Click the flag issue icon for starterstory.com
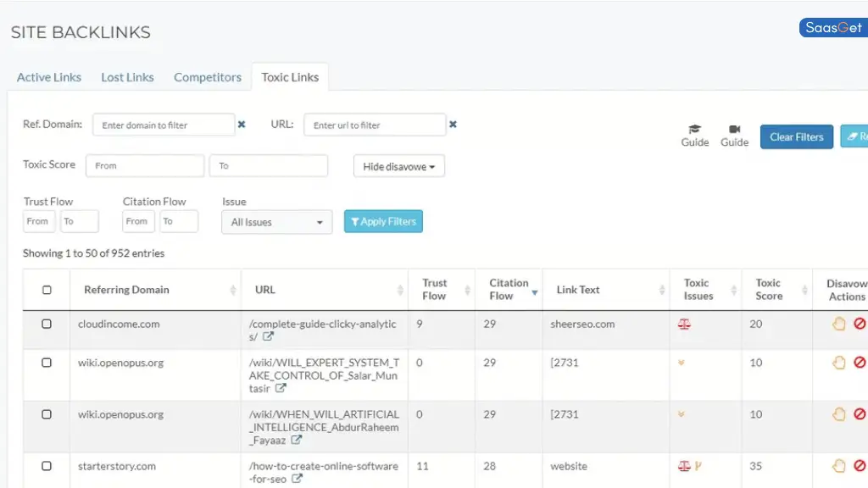The width and height of the screenshot is (868, 488). point(698,467)
